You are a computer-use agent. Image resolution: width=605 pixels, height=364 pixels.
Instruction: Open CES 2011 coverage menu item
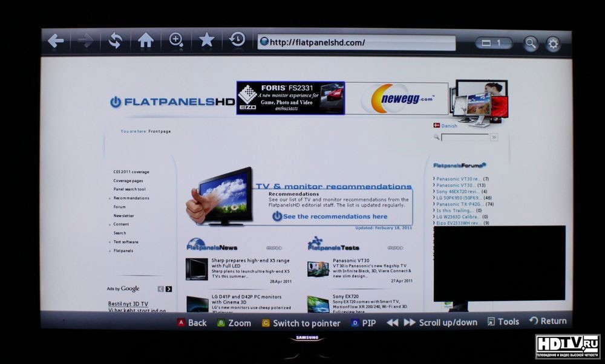131,172
